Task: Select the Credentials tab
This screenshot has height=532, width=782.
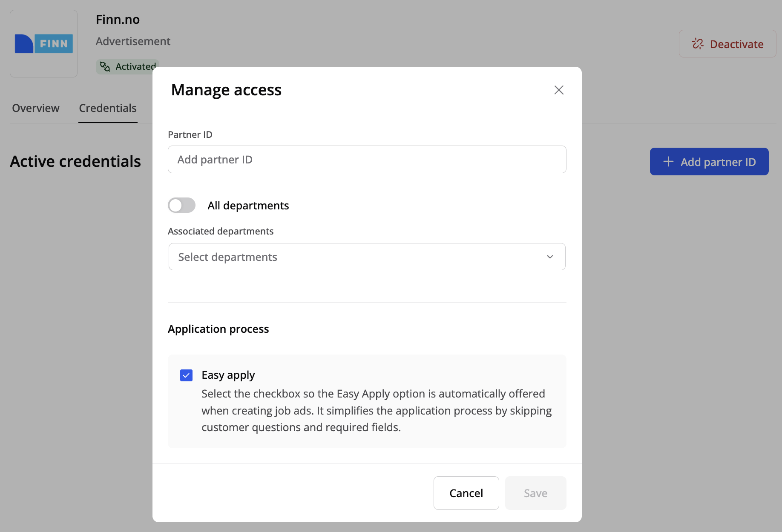Action: (108, 108)
